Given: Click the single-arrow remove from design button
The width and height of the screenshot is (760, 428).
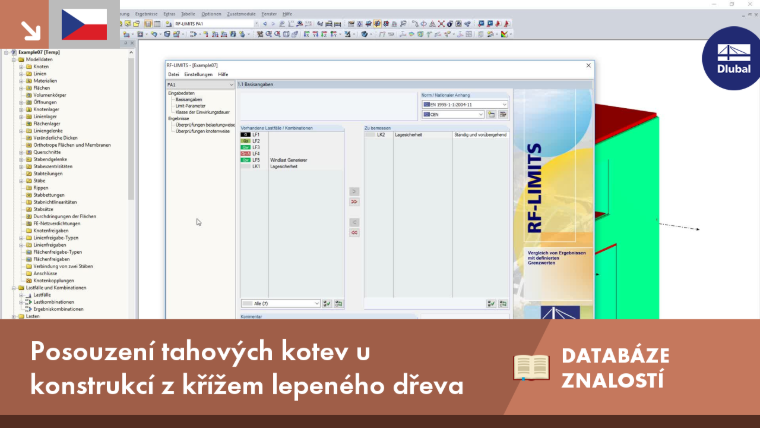Looking at the screenshot, I should pos(354,222).
